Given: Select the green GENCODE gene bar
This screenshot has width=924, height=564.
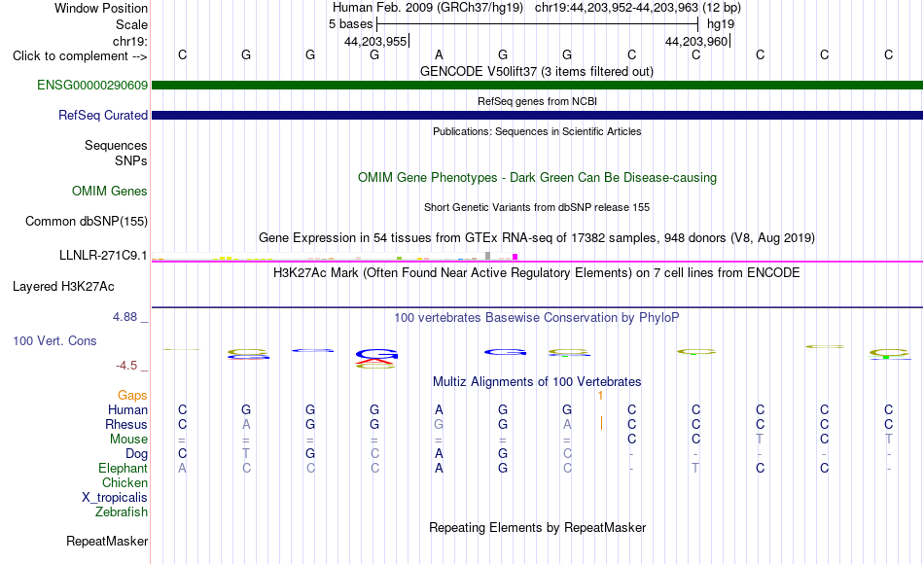Looking at the screenshot, I should click(x=537, y=85).
